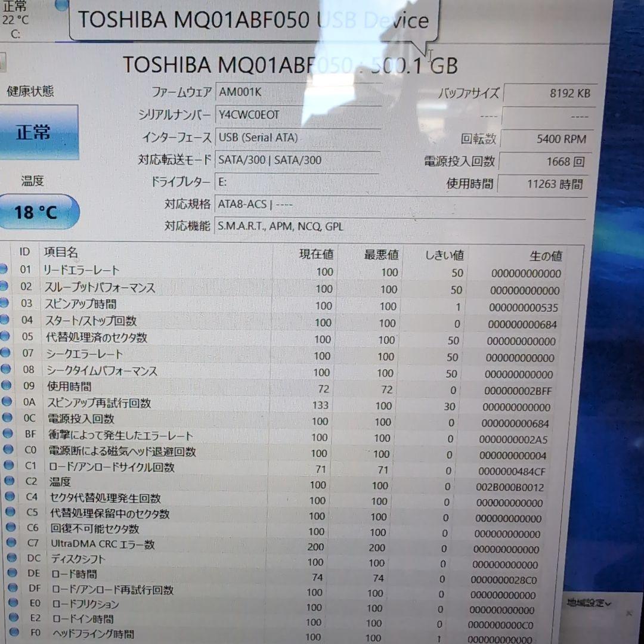Click the status icon for row E0 ロードフリクション
Viewport: 644px width, 644px height.
[x=14, y=602]
